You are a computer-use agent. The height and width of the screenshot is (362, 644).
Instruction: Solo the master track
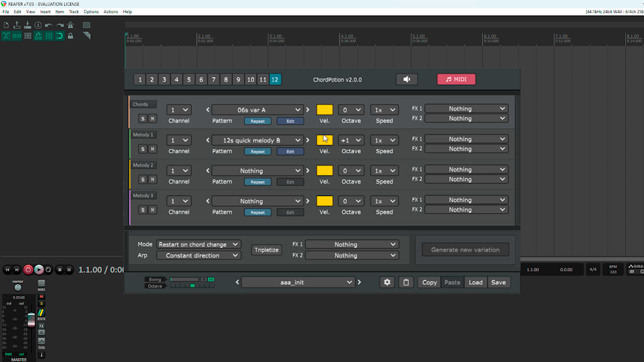click(42, 304)
